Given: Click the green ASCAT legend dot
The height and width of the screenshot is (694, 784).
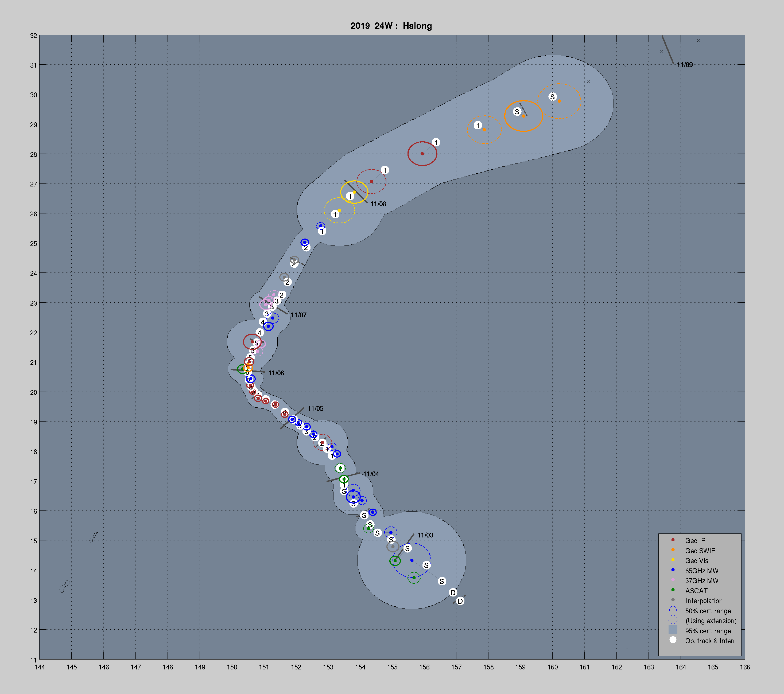Looking at the screenshot, I should pyautogui.click(x=673, y=590).
